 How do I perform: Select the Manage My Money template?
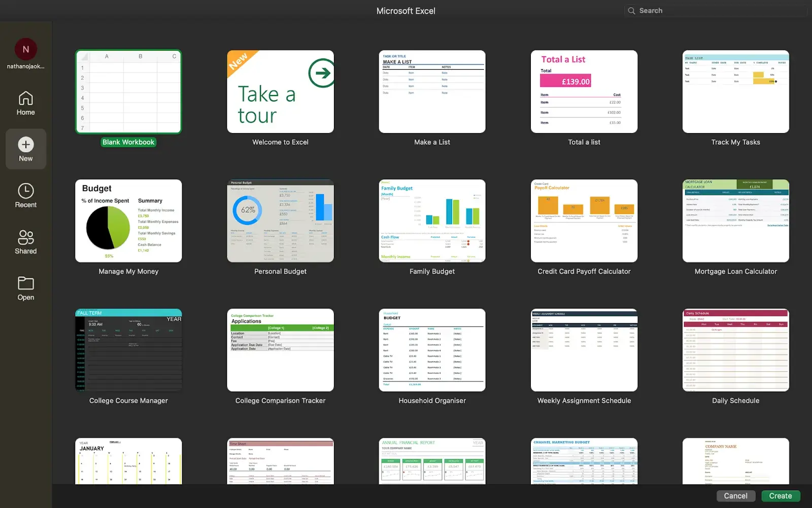tap(128, 221)
